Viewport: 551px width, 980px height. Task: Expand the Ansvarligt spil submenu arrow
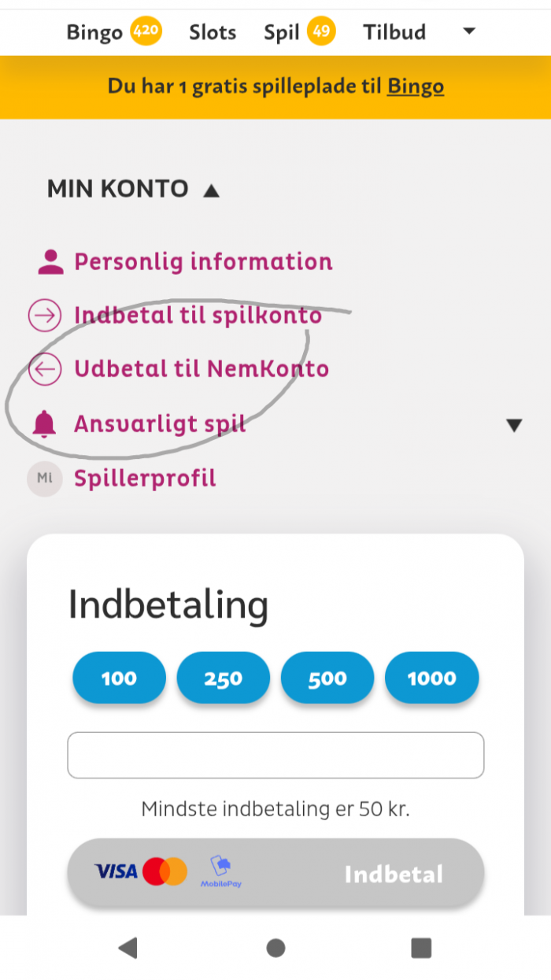click(514, 426)
